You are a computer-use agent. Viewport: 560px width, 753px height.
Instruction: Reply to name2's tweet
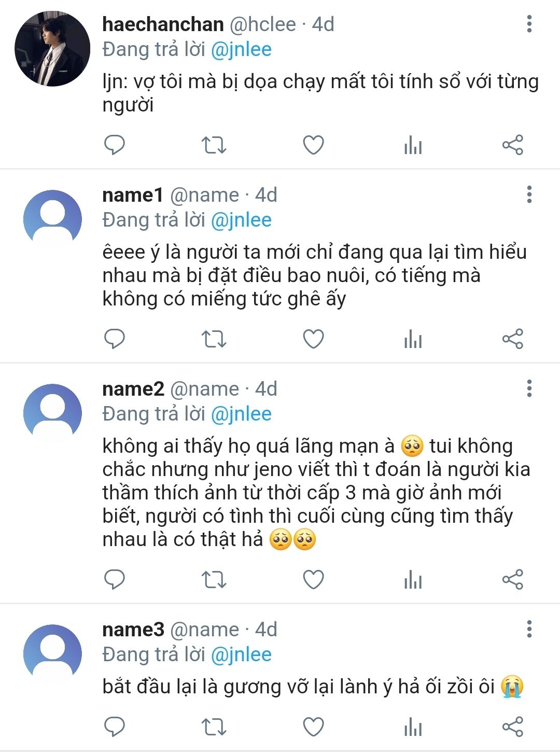[115, 579]
